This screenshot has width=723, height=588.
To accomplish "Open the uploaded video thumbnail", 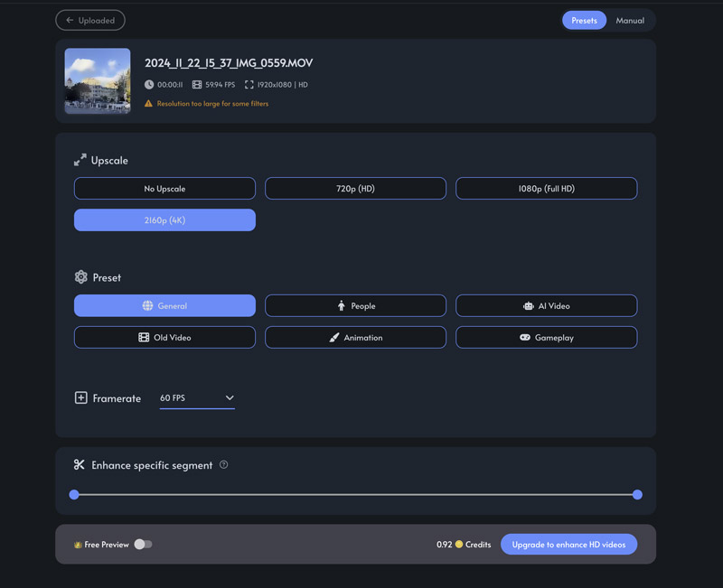I will click(98, 80).
